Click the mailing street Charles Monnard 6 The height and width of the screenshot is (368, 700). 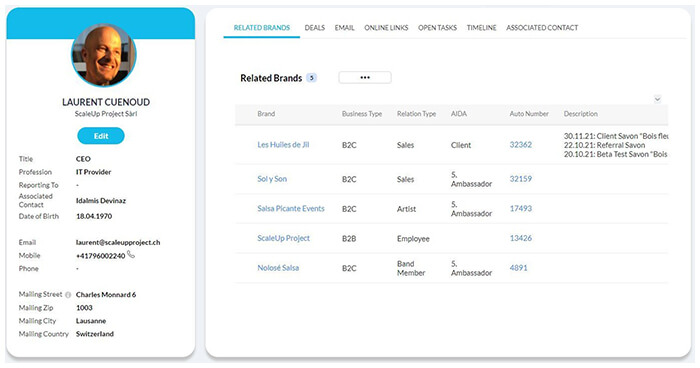(106, 295)
